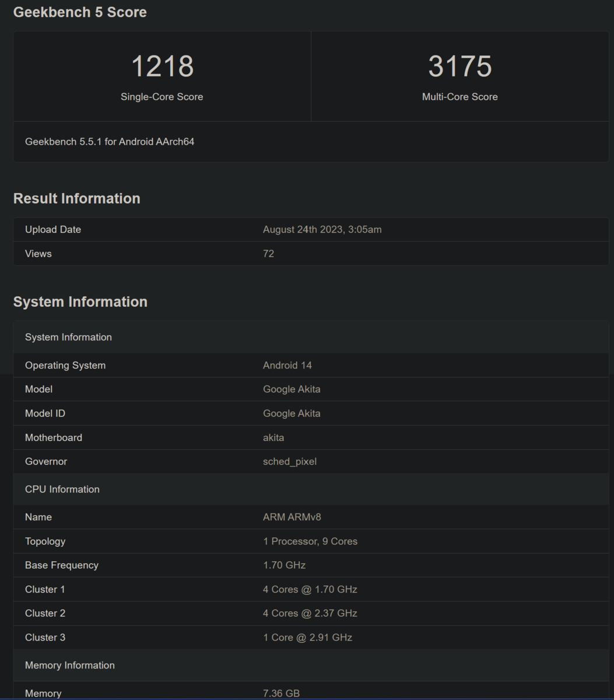Select the multi-core score 3175
The width and height of the screenshot is (614, 700).
click(x=460, y=66)
